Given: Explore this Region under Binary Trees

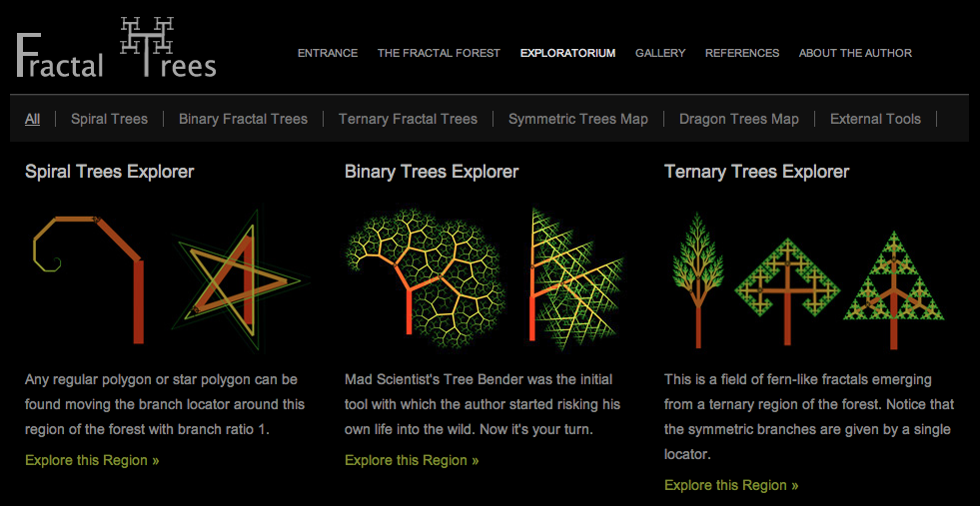Looking at the screenshot, I should click(412, 460).
